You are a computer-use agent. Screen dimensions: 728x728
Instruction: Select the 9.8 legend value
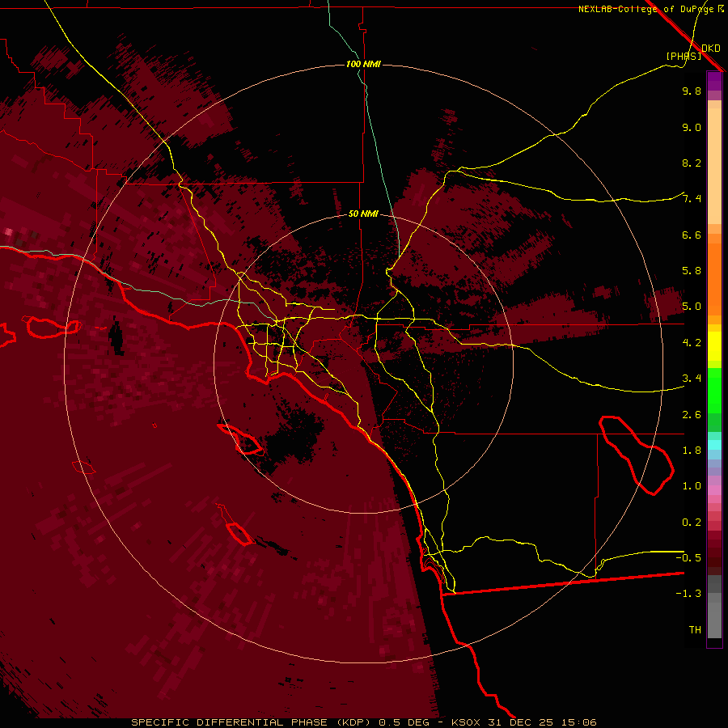[x=692, y=91]
